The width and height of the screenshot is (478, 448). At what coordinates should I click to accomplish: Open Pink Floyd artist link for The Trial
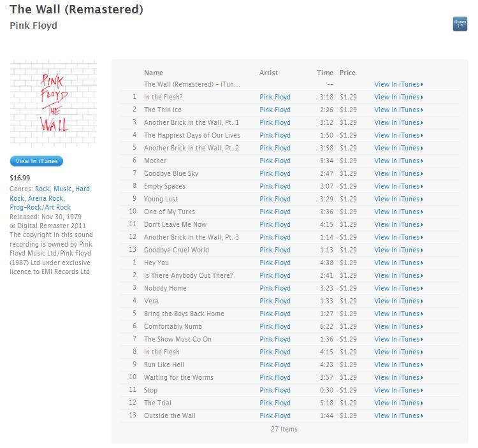tap(275, 403)
